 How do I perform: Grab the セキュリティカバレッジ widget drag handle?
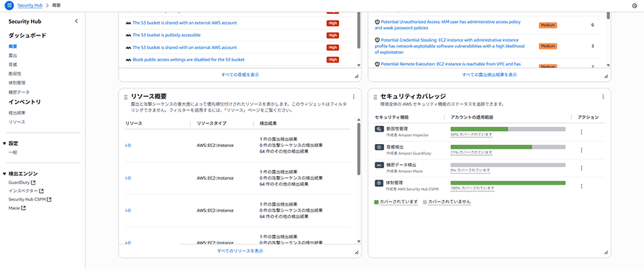[375, 98]
